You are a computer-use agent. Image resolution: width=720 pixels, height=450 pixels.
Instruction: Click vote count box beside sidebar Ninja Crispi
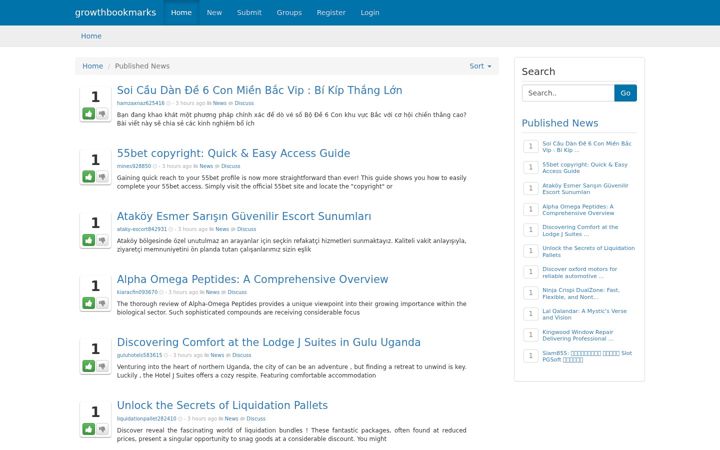(530, 293)
